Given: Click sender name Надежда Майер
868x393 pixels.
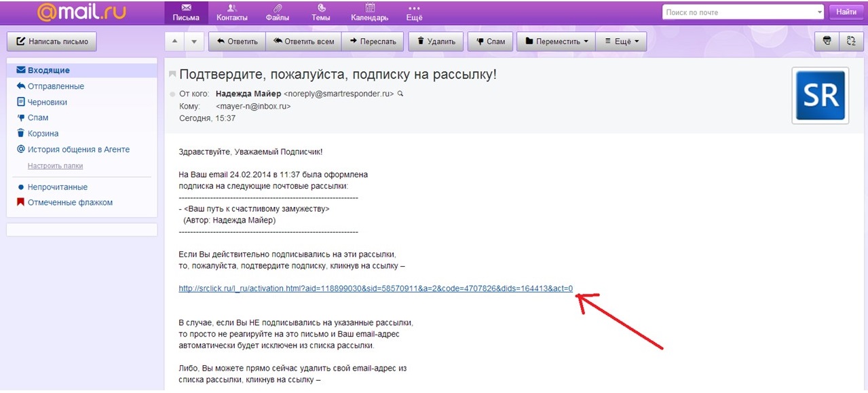Looking at the screenshot, I should click(248, 94).
